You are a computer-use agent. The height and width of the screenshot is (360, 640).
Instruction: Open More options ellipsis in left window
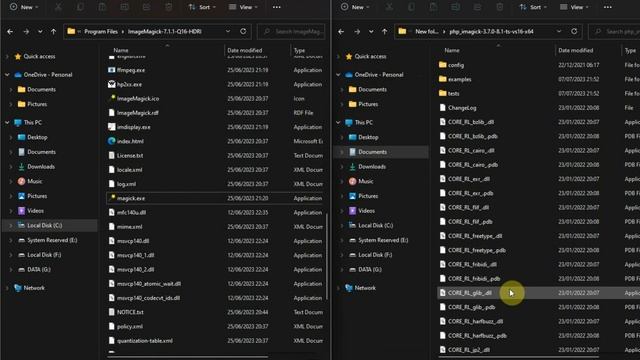pyautogui.click(x=277, y=7)
